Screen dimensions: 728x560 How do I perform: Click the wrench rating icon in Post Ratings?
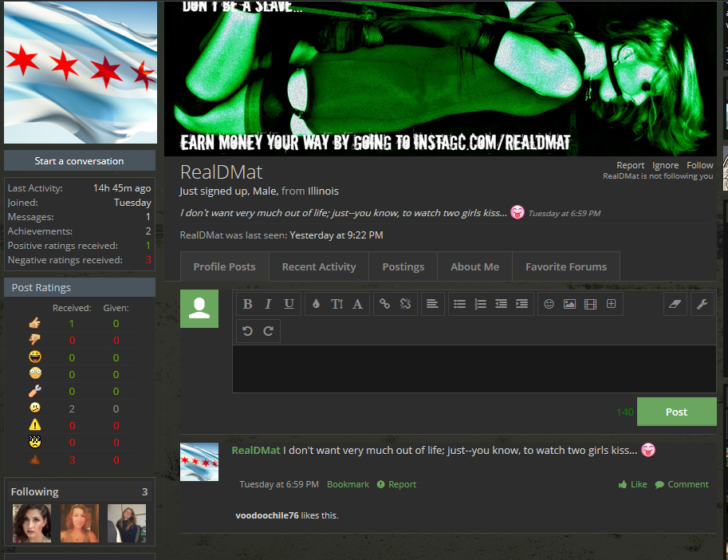coord(35,391)
